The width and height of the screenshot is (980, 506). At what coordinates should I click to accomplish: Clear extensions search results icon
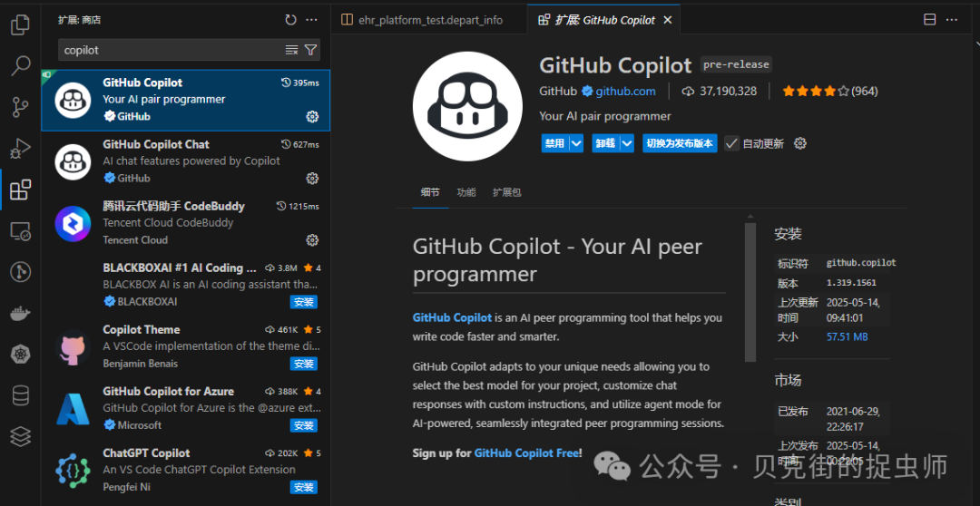tap(292, 50)
